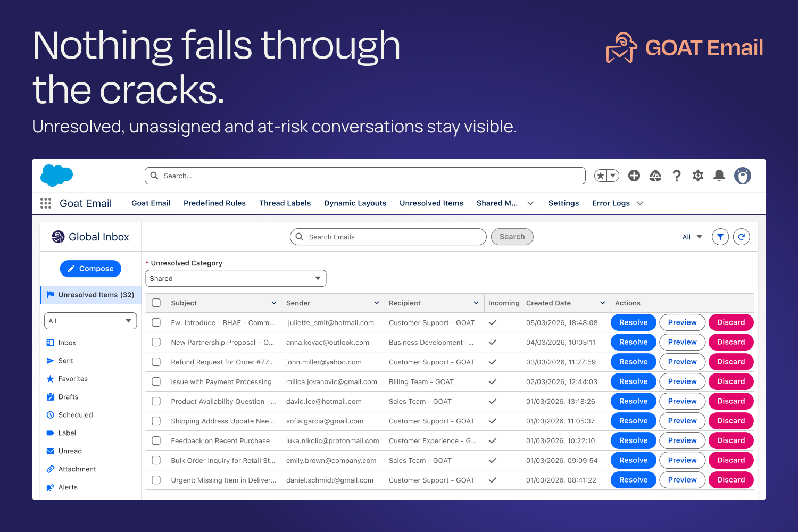The height and width of the screenshot is (532, 798).
Task: Tick the 'Refund Request for Order' checkbox
Action: [x=156, y=362]
